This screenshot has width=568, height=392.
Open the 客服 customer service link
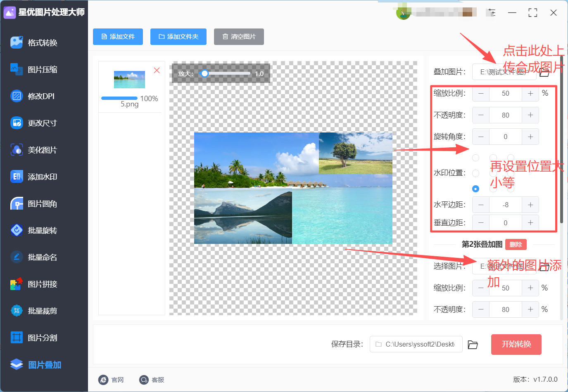coord(152,380)
